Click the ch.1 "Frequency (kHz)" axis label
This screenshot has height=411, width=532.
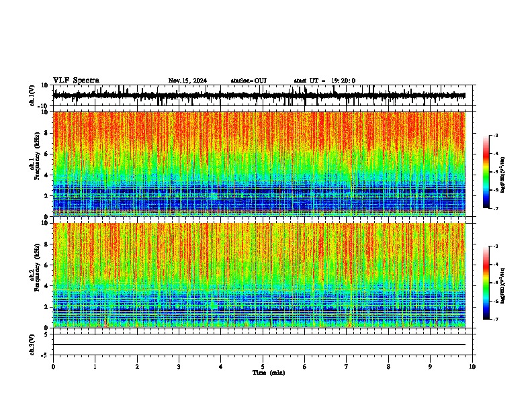click(x=37, y=156)
